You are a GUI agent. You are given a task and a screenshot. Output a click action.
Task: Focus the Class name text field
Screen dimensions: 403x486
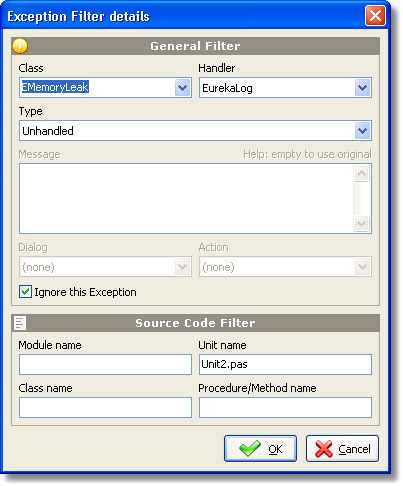[105, 407]
